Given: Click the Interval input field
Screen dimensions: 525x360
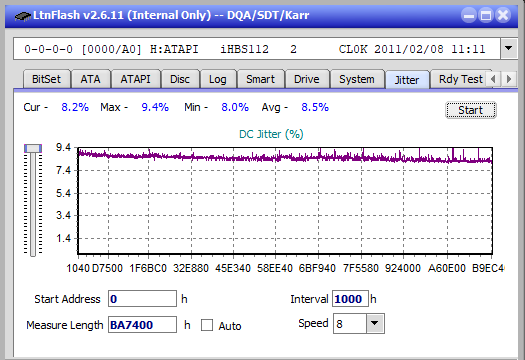Looking at the screenshot, I should 350,299.
